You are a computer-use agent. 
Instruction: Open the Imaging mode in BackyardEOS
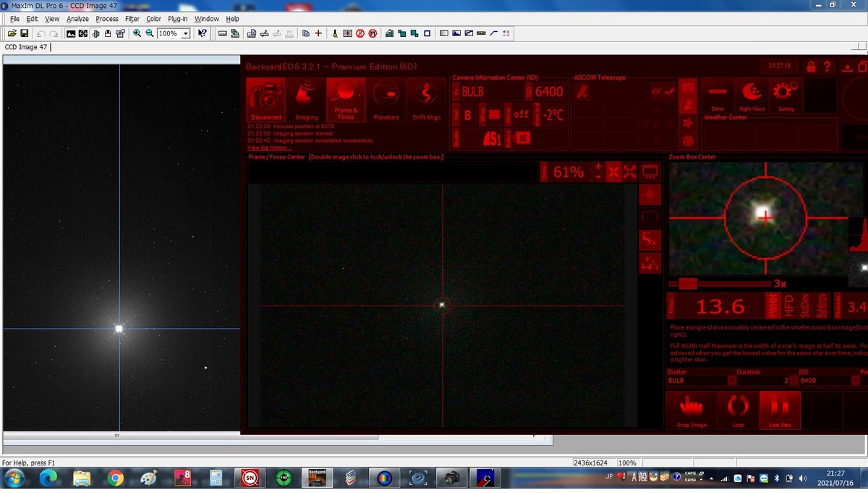[306, 100]
